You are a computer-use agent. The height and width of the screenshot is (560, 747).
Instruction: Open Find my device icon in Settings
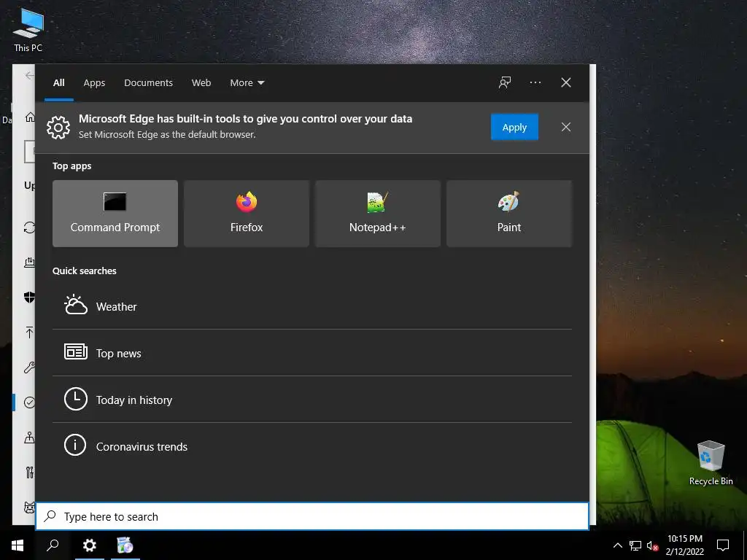tap(29, 437)
